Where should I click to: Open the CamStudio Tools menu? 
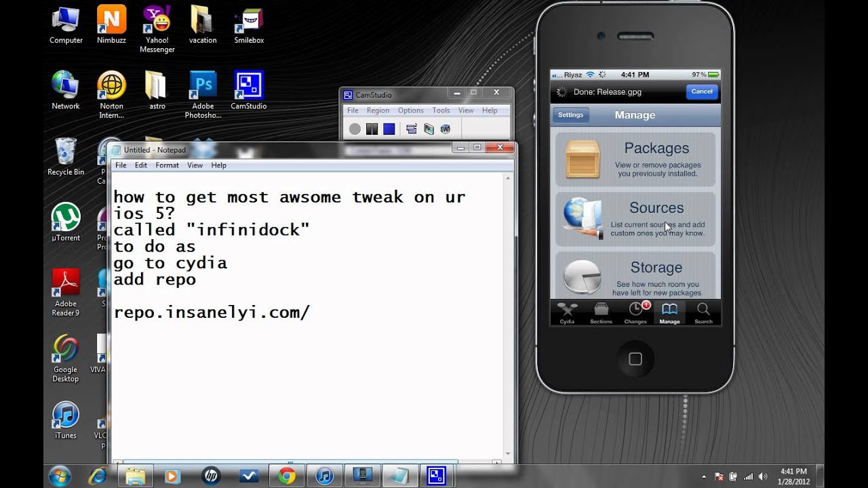tap(441, 110)
